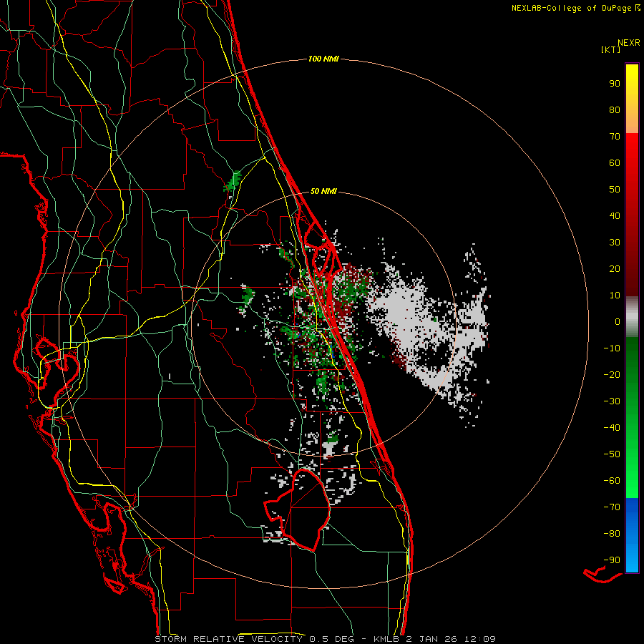
Task: Select the positive 90 value on the velocity scale
Action: (615, 84)
